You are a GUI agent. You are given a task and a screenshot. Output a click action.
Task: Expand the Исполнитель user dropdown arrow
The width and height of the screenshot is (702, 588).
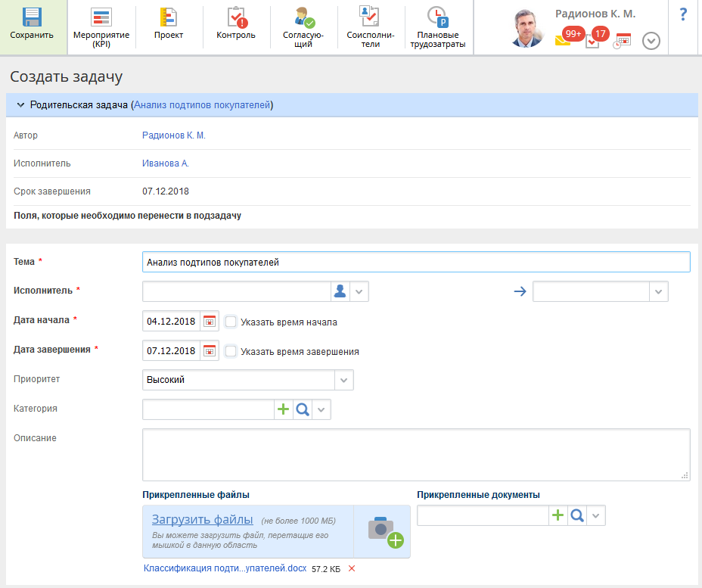pos(359,291)
